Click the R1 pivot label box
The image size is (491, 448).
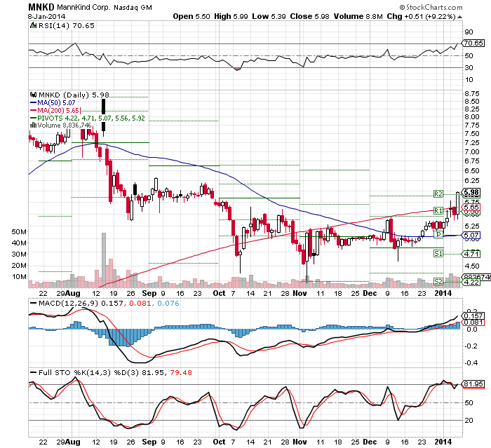438,211
